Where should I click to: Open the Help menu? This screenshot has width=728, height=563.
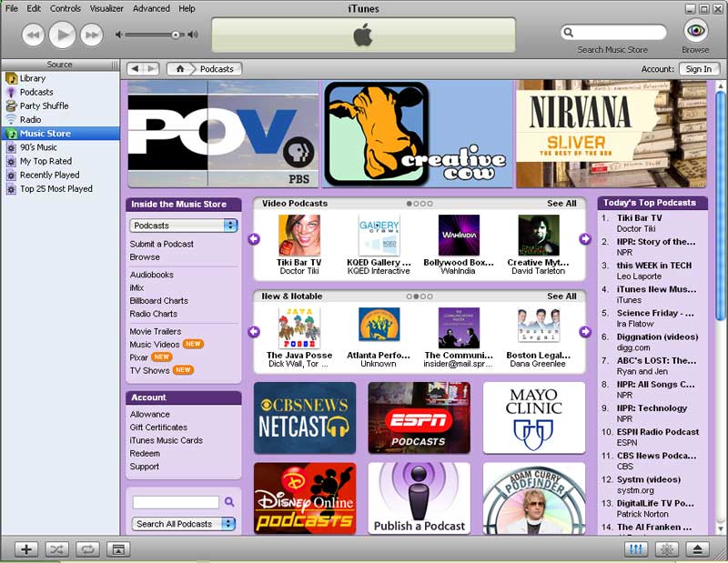pyautogui.click(x=187, y=8)
